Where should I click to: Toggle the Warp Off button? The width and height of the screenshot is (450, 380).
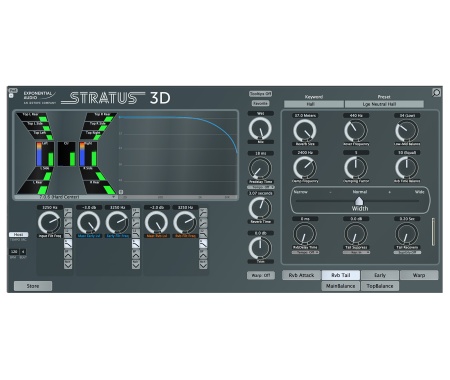261,275
